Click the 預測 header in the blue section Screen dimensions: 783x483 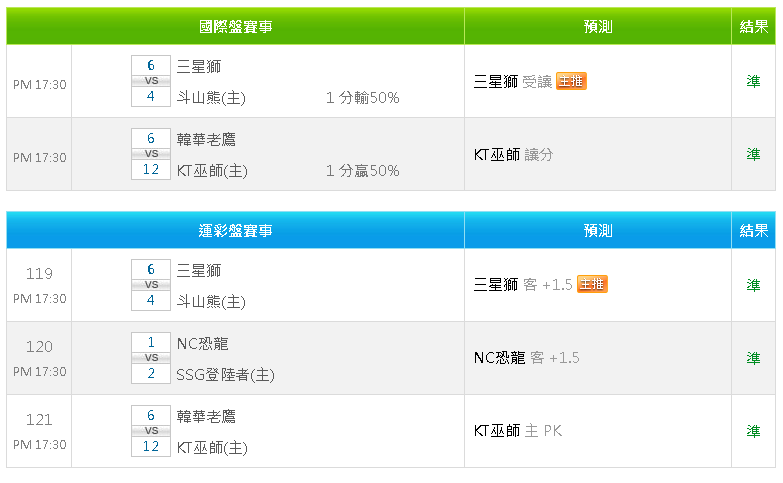click(598, 231)
